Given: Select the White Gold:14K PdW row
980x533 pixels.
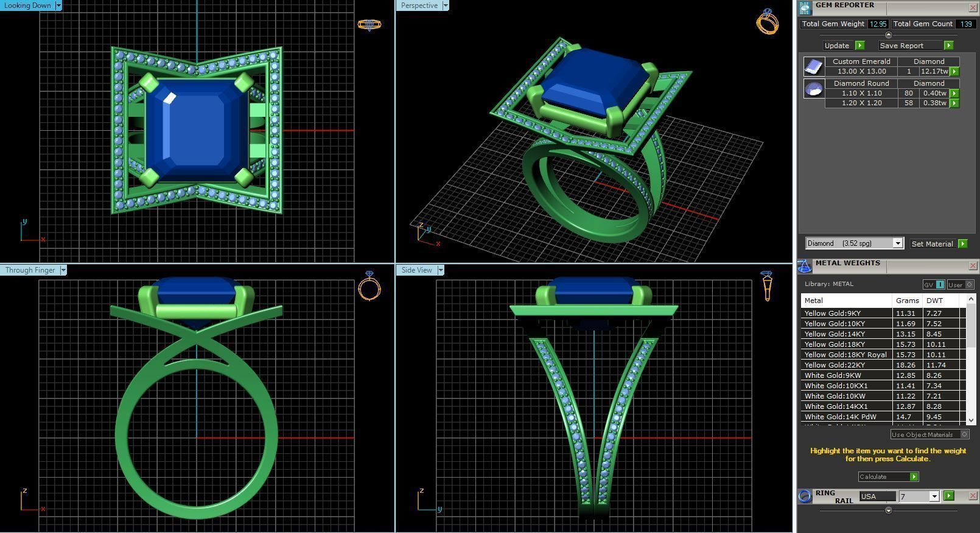Looking at the screenshot, I should (883, 417).
